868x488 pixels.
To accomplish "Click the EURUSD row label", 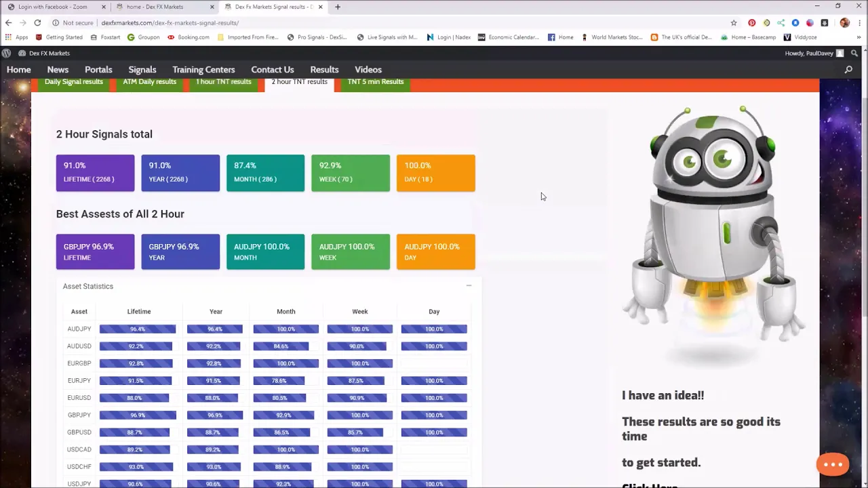I will click(x=79, y=398).
